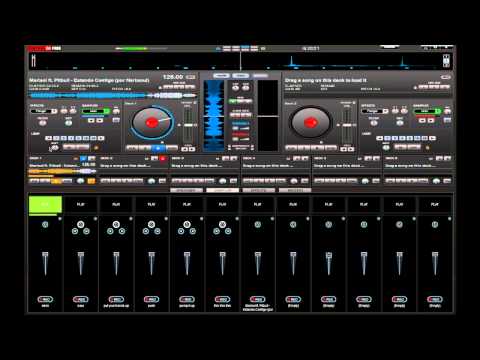Click right deck pitch bend plus button
The image size is (480, 360).
click(351, 149)
